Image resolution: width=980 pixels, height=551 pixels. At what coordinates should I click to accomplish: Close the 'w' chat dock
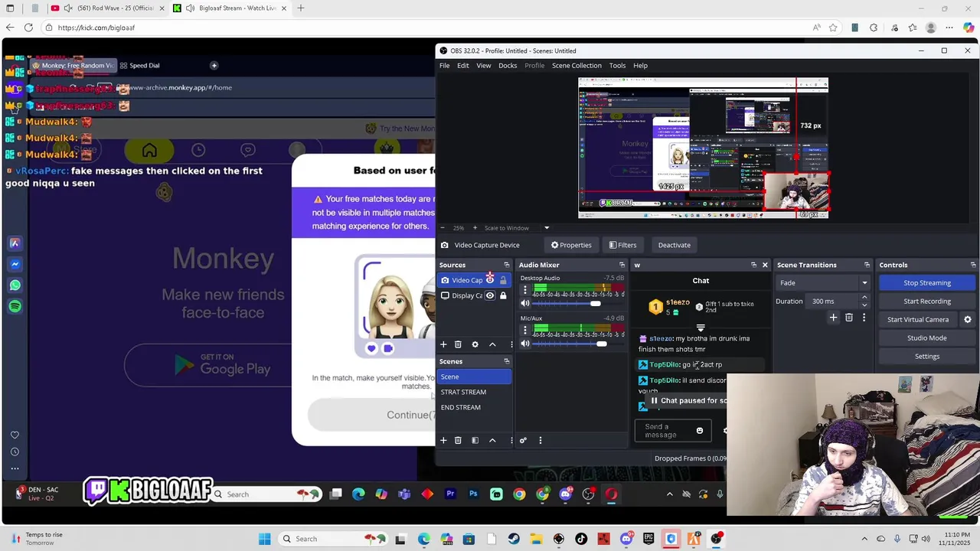click(764, 265)
